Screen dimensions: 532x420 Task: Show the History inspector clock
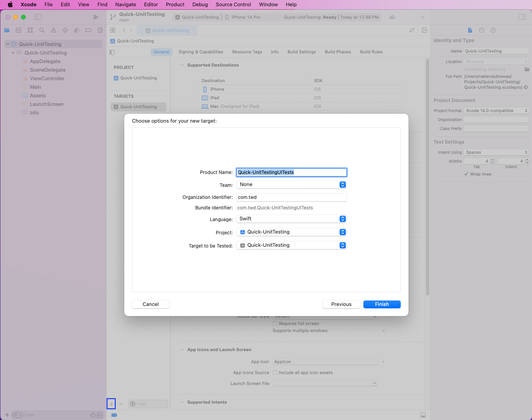[481, 30]
